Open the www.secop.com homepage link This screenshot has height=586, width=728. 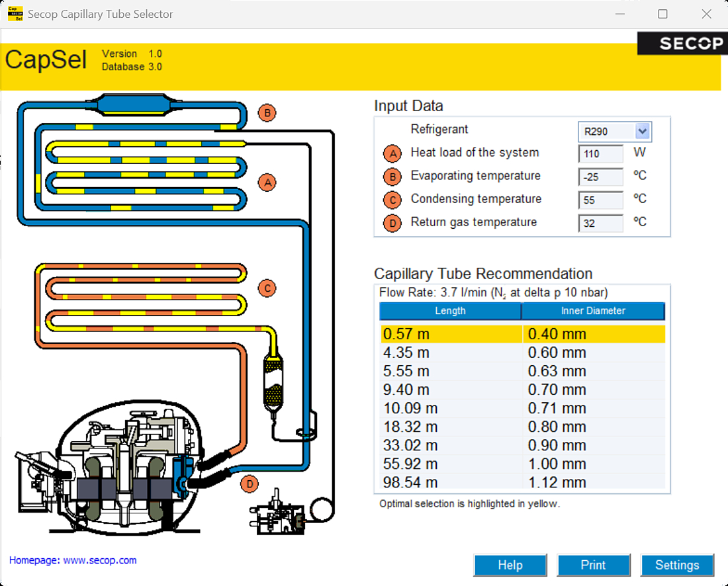pos(100,560)
